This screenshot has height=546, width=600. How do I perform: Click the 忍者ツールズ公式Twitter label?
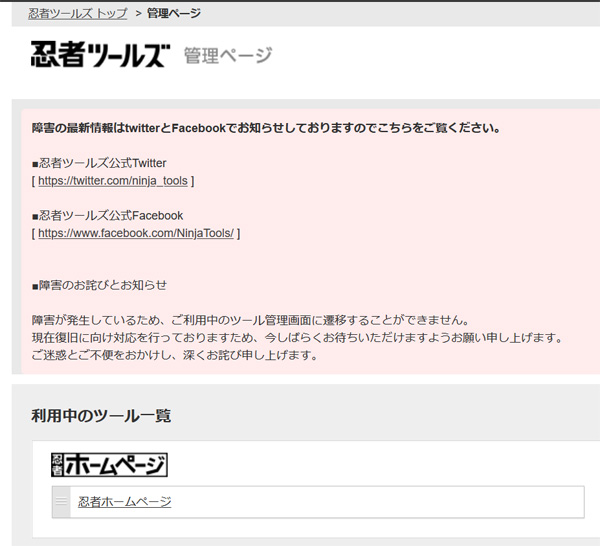tap(99, 163)
